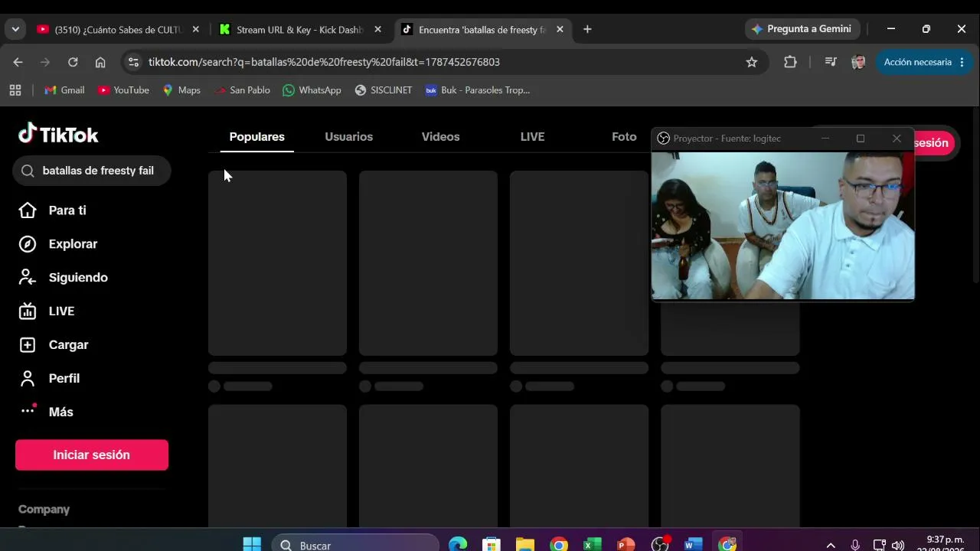Switch to the LIVE search results tab
This screenshot has width=980, height=551.
(532, 137)
